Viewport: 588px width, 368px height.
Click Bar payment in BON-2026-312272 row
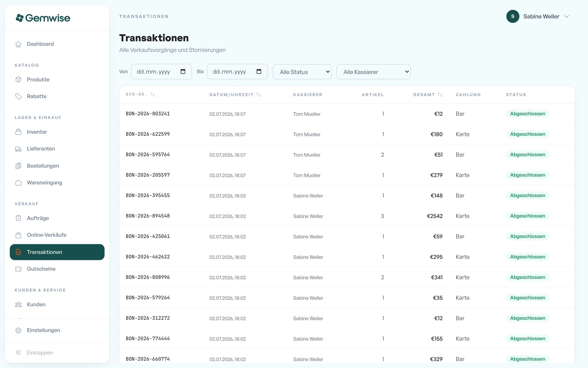tap(460, 318)
